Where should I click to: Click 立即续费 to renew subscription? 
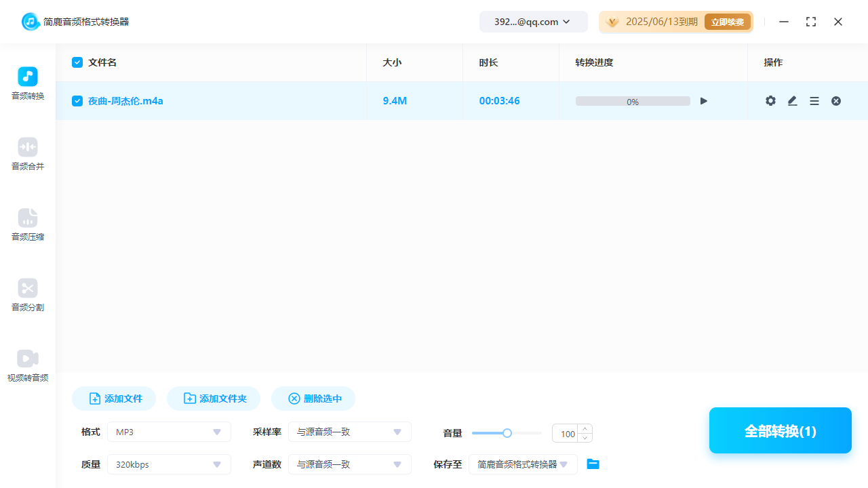pos(727,21)
